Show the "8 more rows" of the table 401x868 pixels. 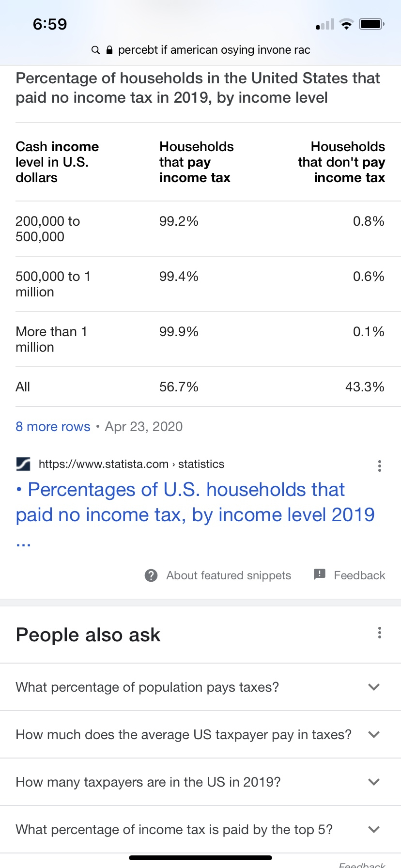[x=53, y=426]
